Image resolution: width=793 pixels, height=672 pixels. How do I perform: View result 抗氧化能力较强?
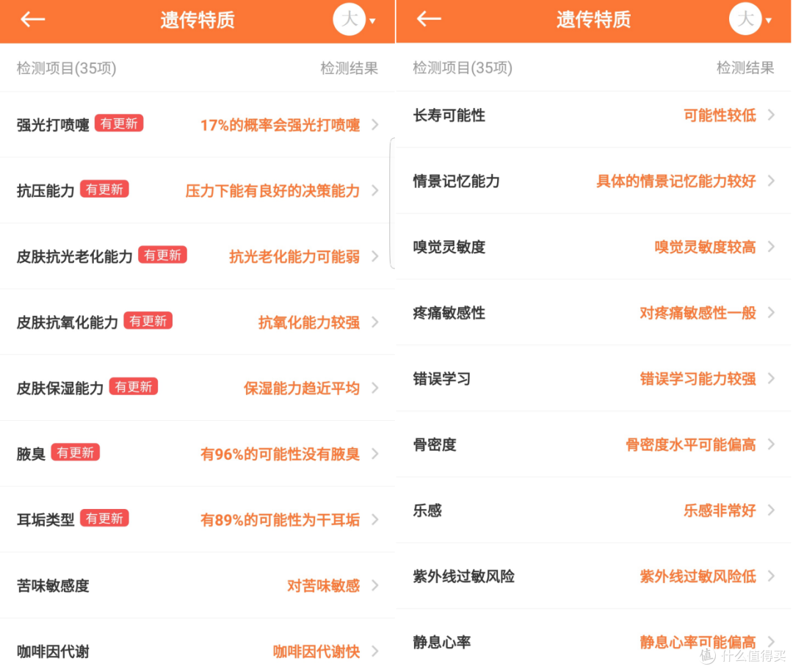(x=309, y=322)
